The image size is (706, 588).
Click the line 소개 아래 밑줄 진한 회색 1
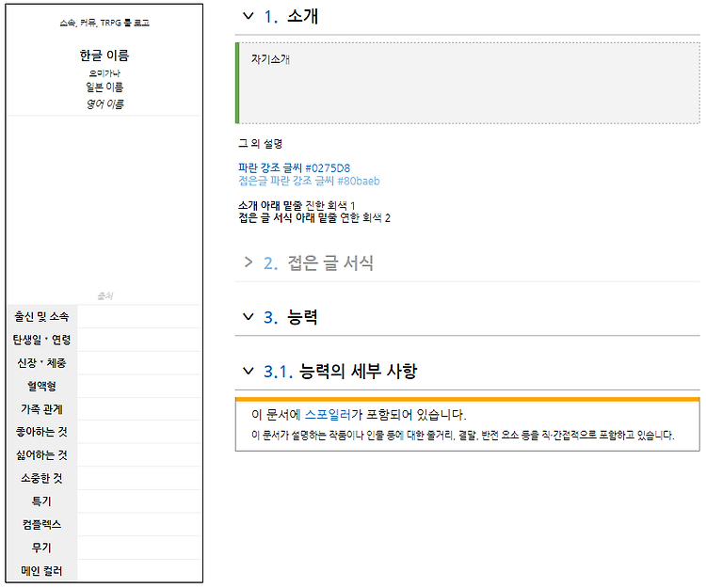tap(297, 206)
